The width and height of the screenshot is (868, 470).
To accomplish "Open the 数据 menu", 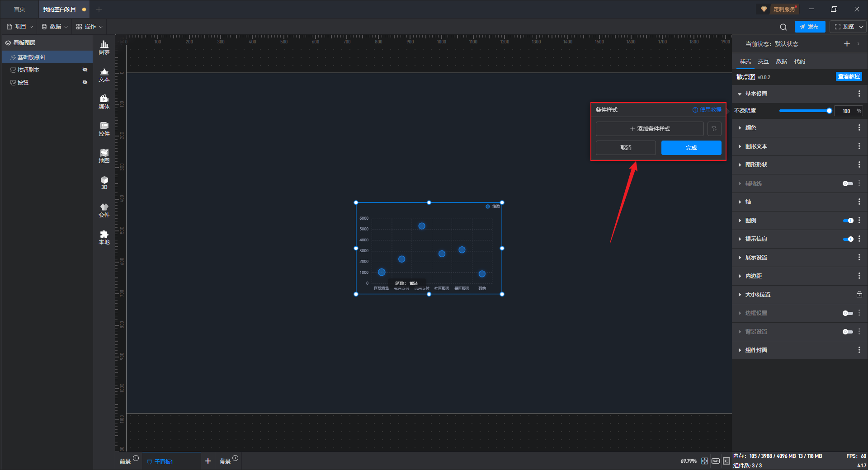I will (x=55, y=27).
